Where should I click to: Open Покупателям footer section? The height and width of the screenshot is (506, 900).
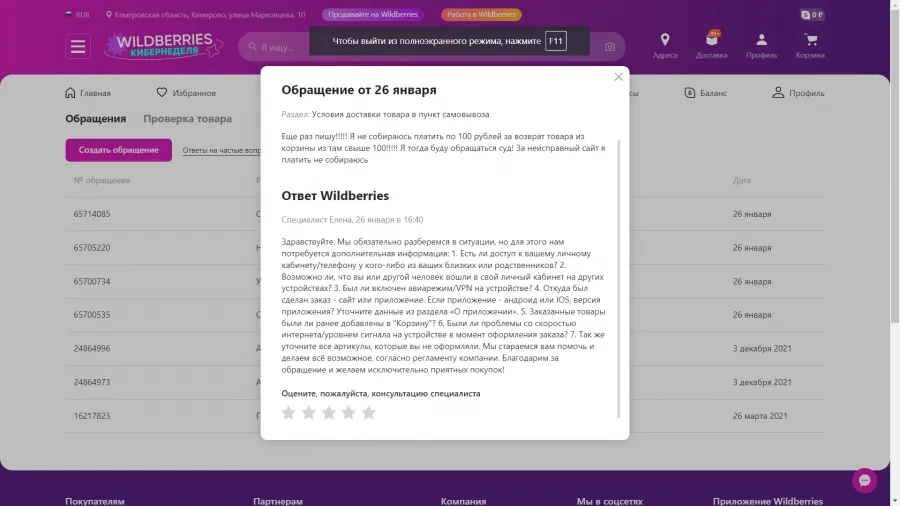95,501
